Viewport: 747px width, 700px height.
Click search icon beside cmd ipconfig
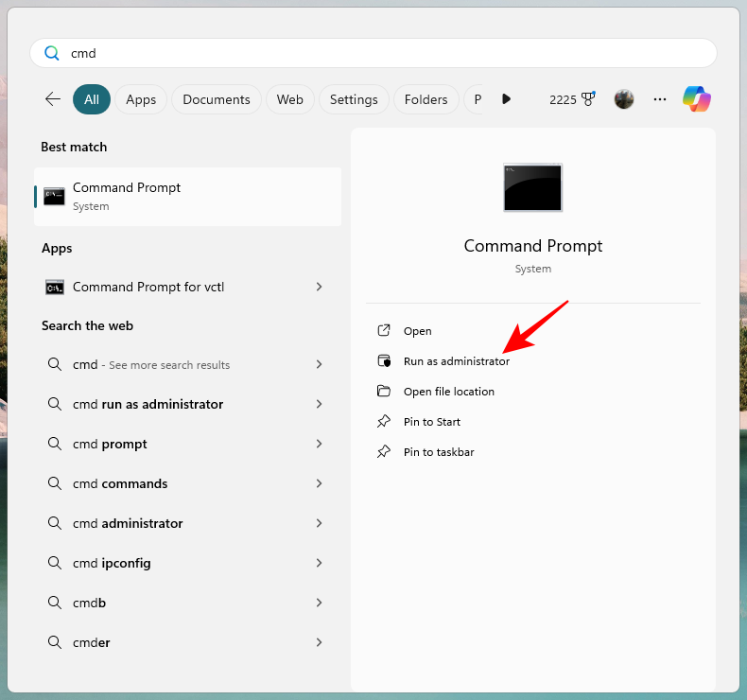[x=55, y=563]
